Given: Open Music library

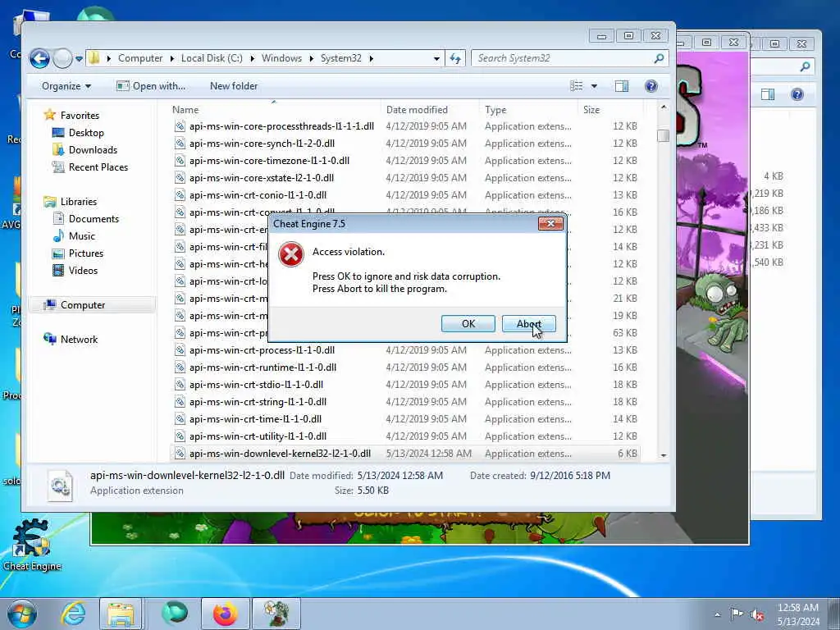Looking at the screenshot, I should point(81,235).
